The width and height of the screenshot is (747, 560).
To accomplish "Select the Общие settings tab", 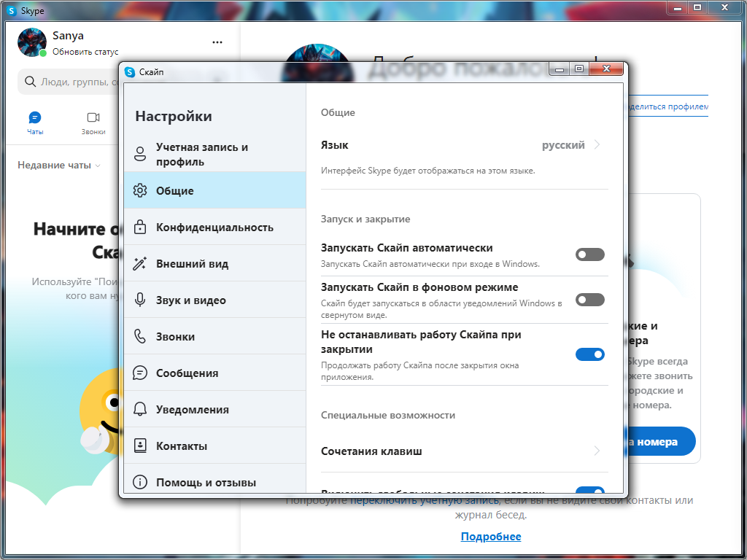I will coord(215,190).
